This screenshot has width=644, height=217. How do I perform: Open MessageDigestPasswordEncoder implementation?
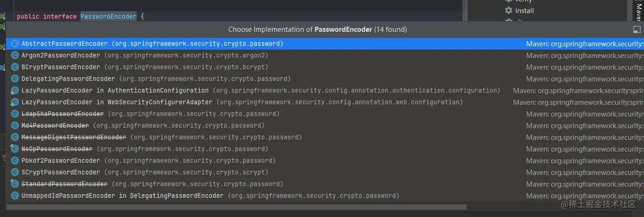tap(73, 137)
